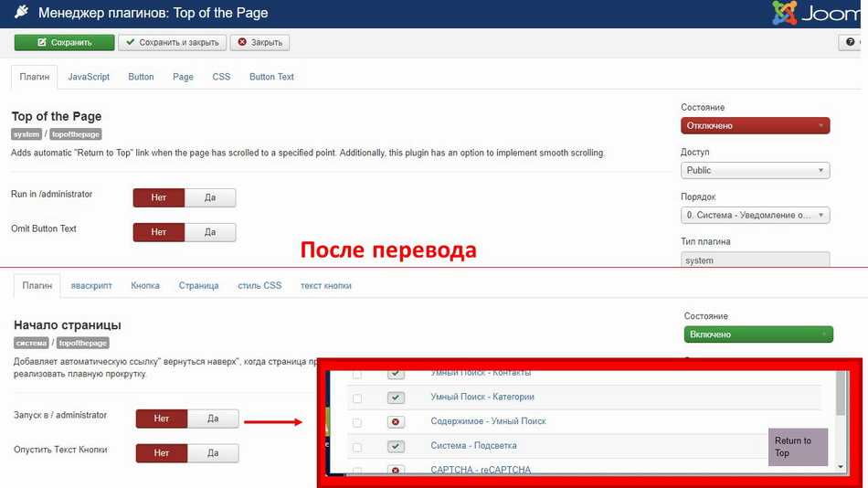Check the box for Умный Поиск - Категории

357,398
